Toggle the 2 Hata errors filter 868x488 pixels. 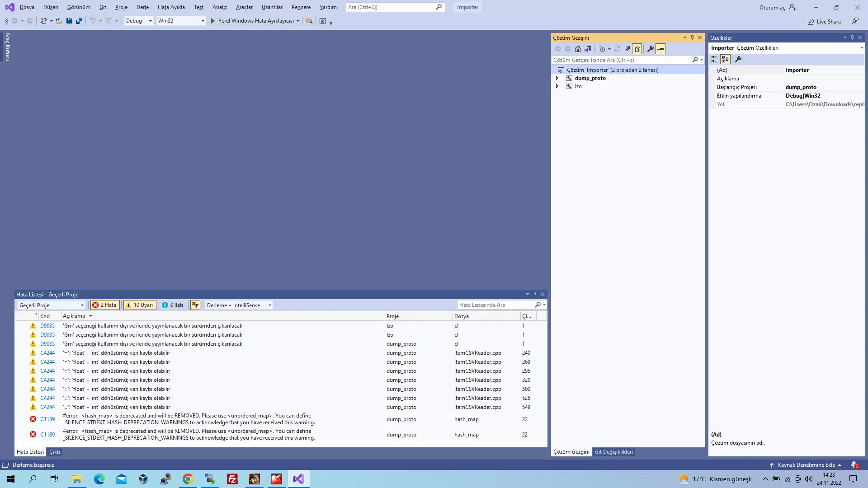(x=104, y=305)
